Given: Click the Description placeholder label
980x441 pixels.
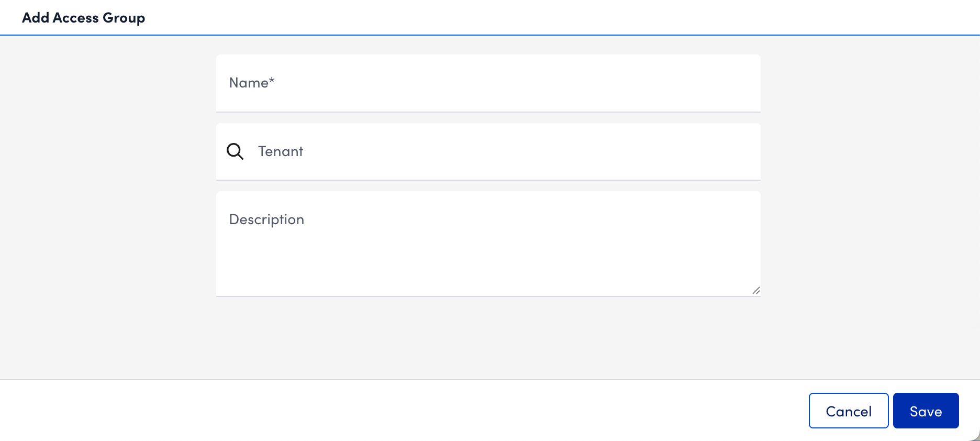Looking at the screenshot, I should tap(266, 219).
